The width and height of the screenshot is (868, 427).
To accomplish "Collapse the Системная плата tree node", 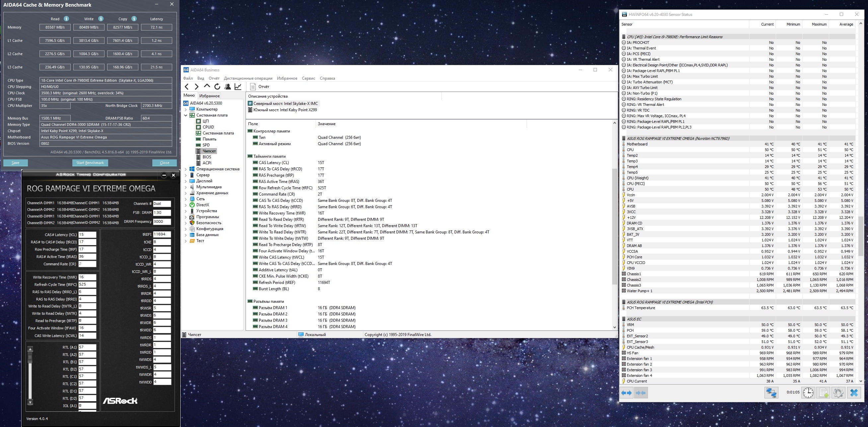I will tap(186, 115).
